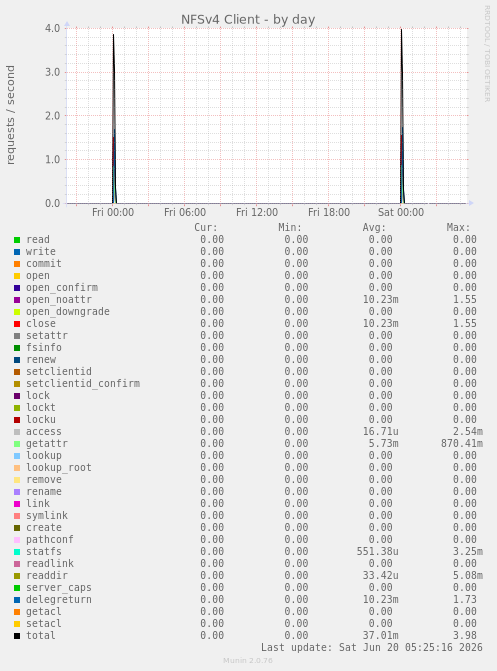Viewport: 497px width, 671px height.
Task: Click the traffic spike at Sat 00:00
Action: (x=402, y=118)
